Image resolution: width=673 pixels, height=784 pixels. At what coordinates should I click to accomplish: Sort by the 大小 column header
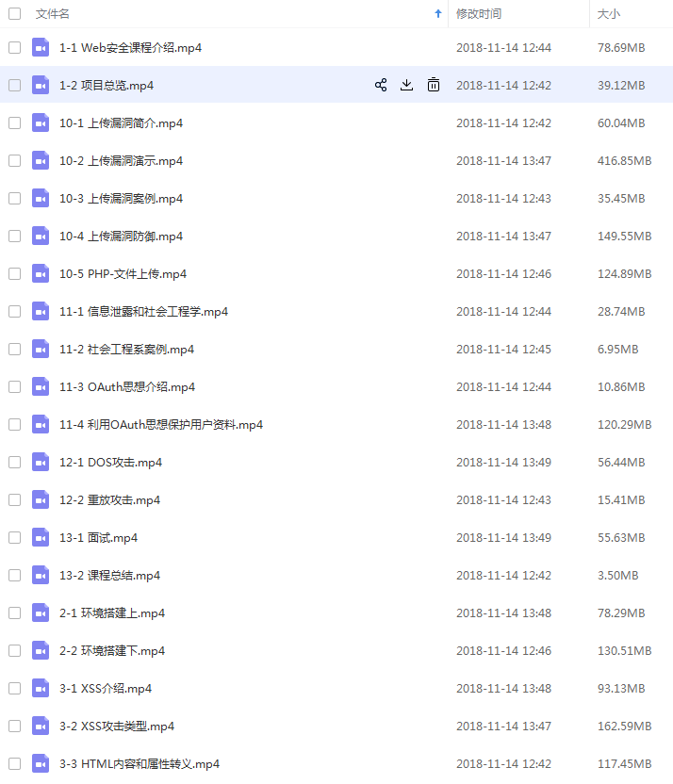609,14
